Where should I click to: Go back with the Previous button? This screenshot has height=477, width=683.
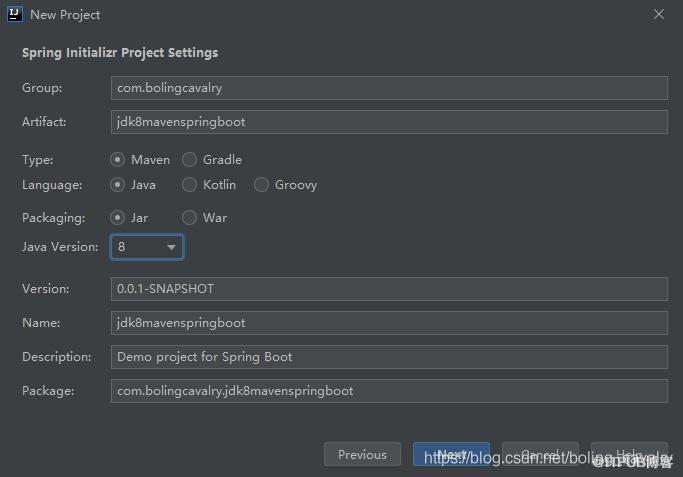[362, 454]
